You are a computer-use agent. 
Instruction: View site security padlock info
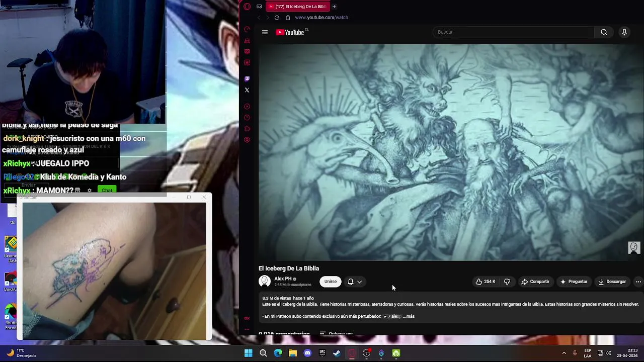[x=288, y=17]
